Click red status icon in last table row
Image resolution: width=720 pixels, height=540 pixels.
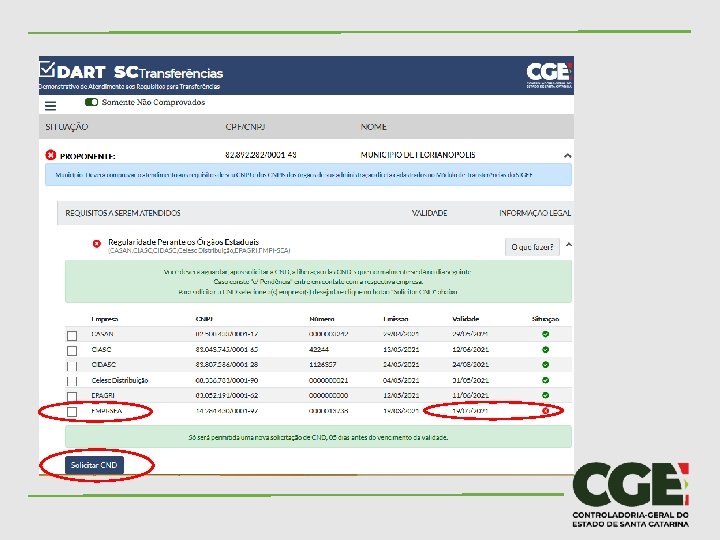pos(546,411)
